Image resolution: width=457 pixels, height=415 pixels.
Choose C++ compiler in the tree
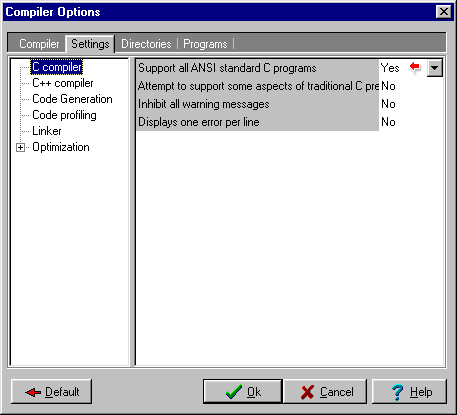point(63,83)
